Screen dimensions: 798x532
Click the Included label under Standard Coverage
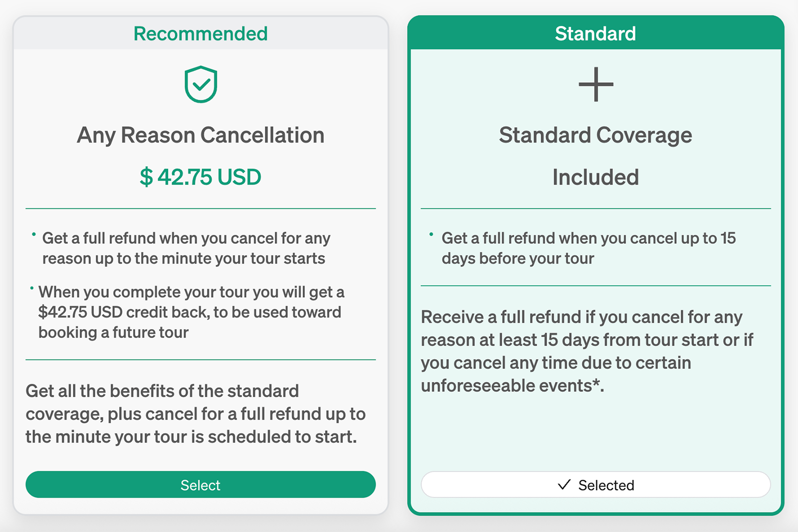[x=596, y=177]
